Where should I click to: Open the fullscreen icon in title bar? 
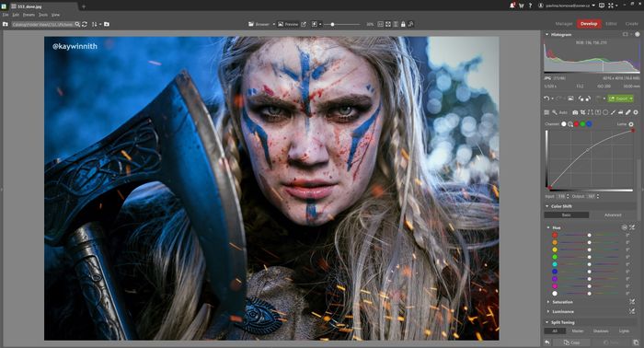[x=611, y=6]
